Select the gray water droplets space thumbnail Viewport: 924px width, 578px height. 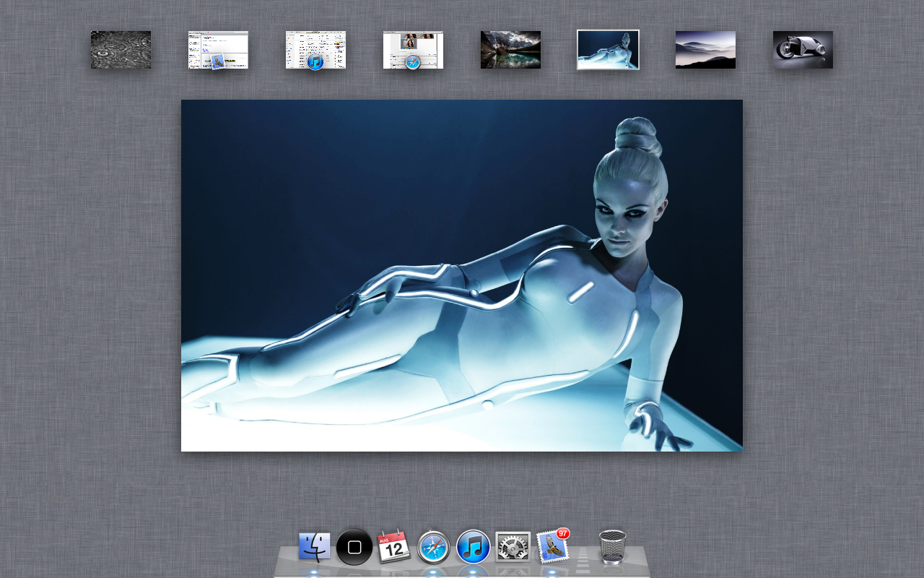(121, 50)
